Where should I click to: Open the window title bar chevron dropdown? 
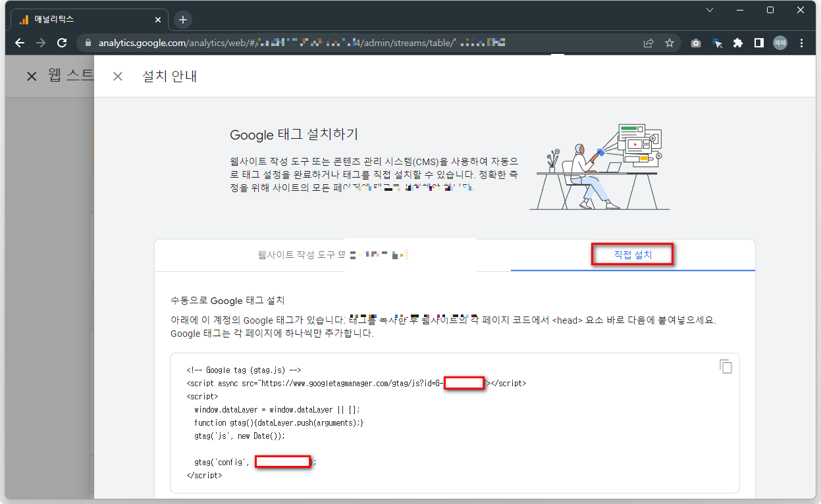[709, 9]
